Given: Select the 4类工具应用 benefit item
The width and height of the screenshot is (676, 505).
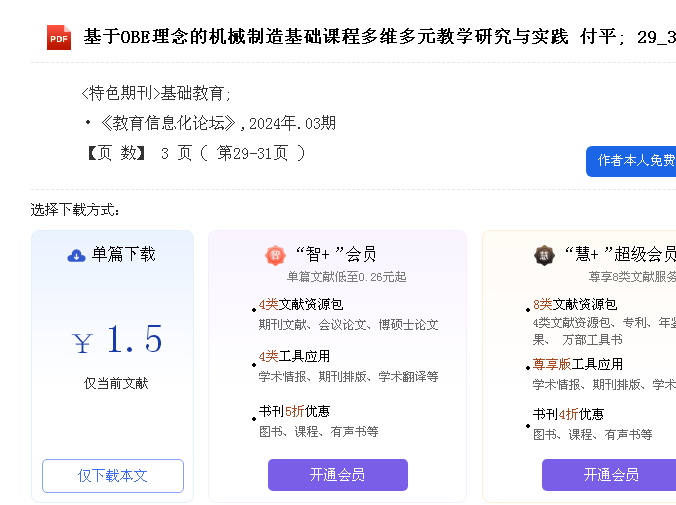Looking at the screenshot, I should (x=294, y=356).
